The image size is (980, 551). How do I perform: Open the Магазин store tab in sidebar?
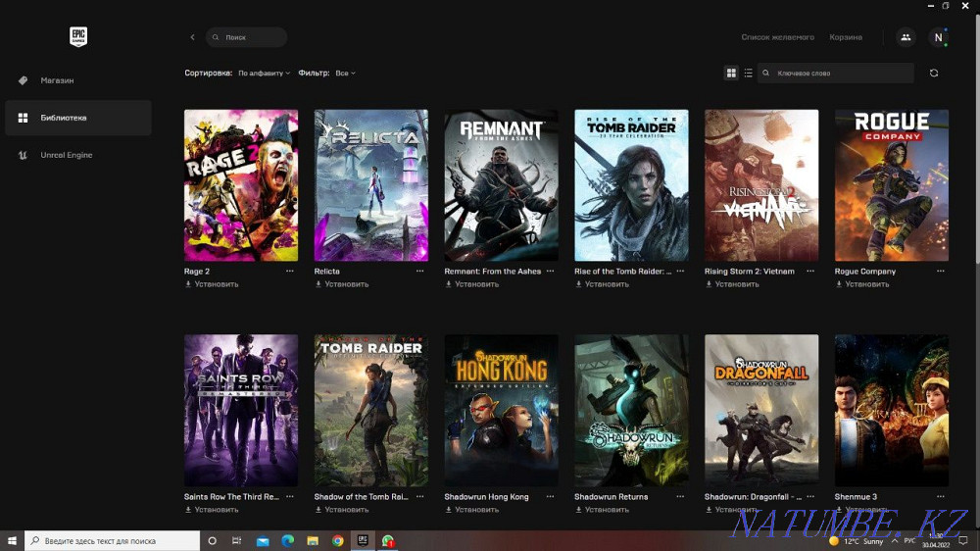pos(57,80)
